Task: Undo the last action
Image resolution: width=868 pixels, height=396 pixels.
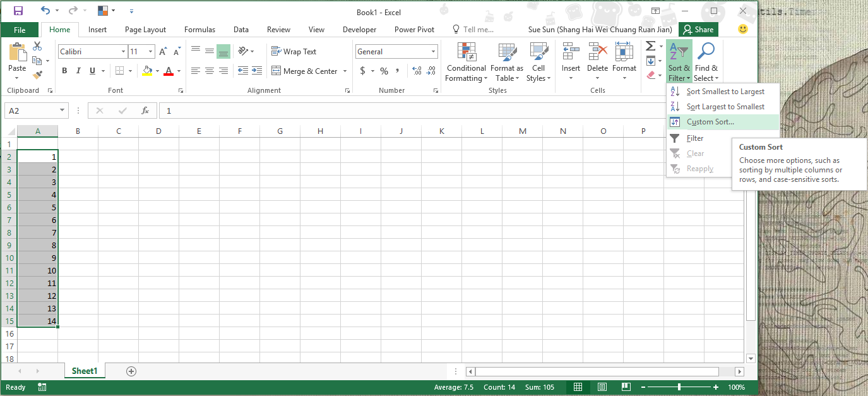Action: click(45, 11)
